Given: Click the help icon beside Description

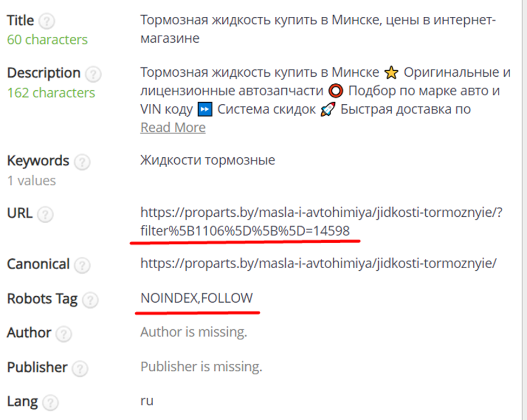Looking at the screenshot, I should point(94,74).
